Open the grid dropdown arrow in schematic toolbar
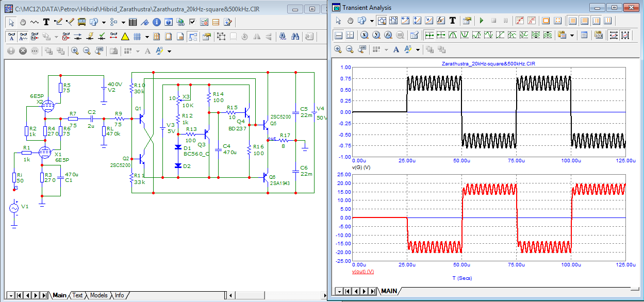The image size is (644, 302). pyautogui.click(x=147, y=37)
